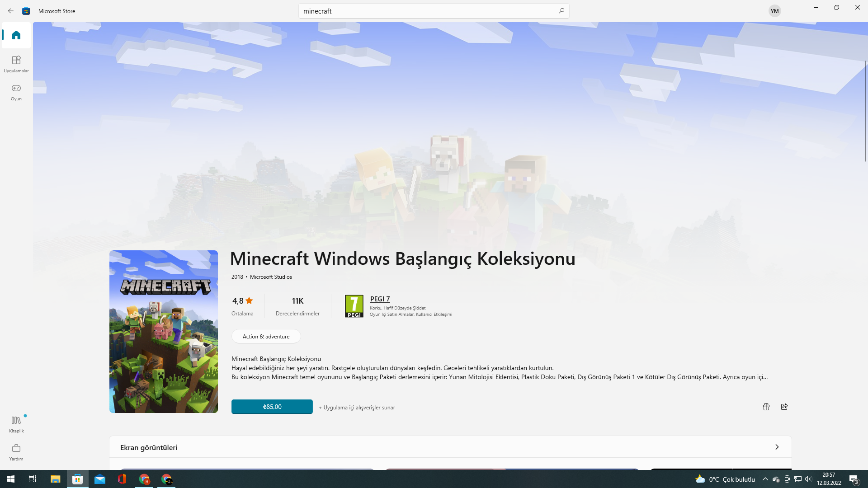Open the Yardım help section

tap(16, 452)
